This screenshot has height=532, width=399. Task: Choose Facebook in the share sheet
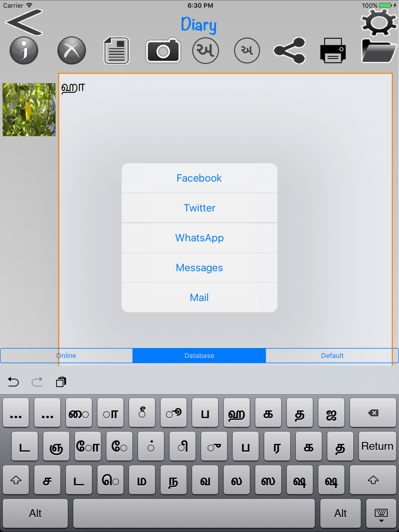(199, 178)
